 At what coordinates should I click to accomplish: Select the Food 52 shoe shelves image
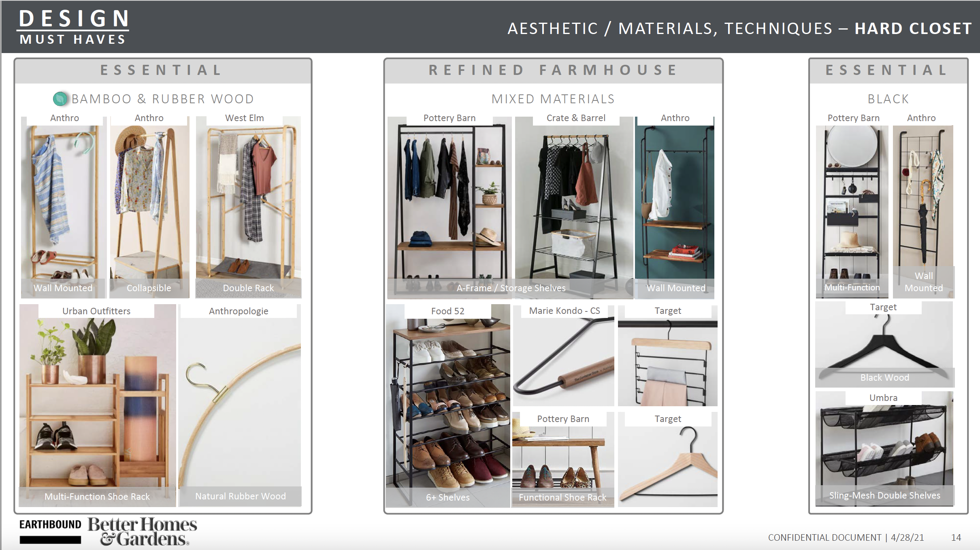pos(448,406)
